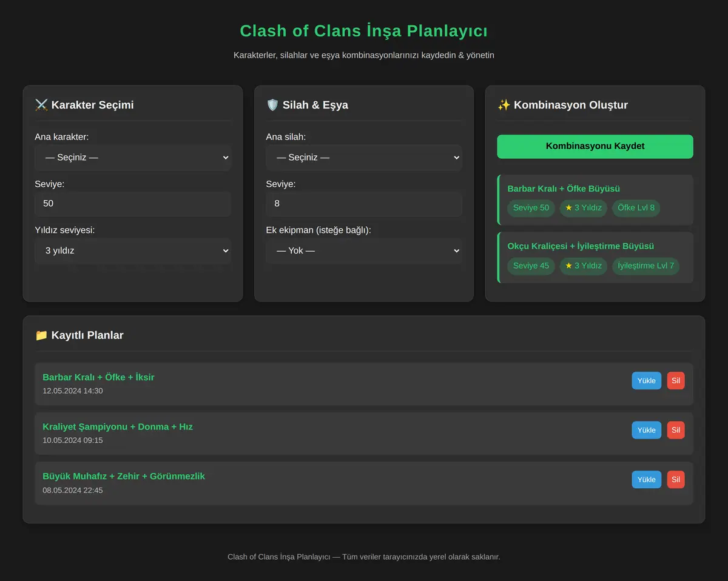Click the 3 Yıldız tag under Okçu Kraliçesi
Screen dimensions: 728x581
click(x=583, y=266)
